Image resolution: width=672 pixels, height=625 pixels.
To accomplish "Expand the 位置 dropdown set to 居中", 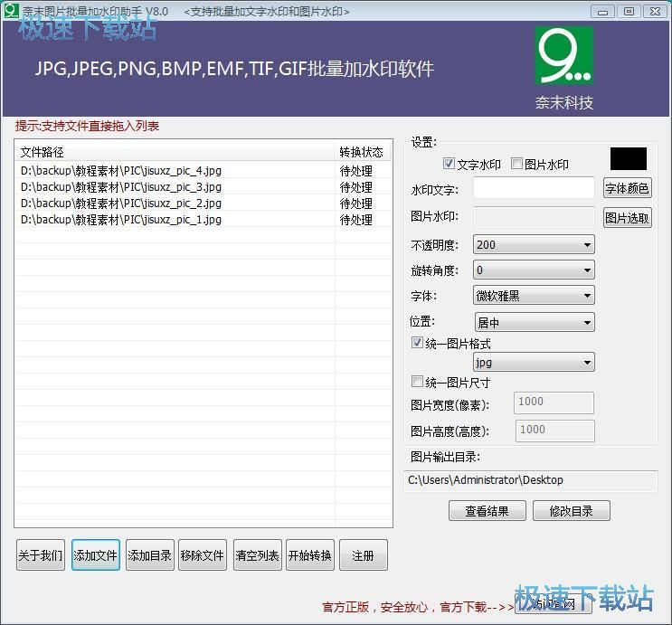I will (534, 322).
